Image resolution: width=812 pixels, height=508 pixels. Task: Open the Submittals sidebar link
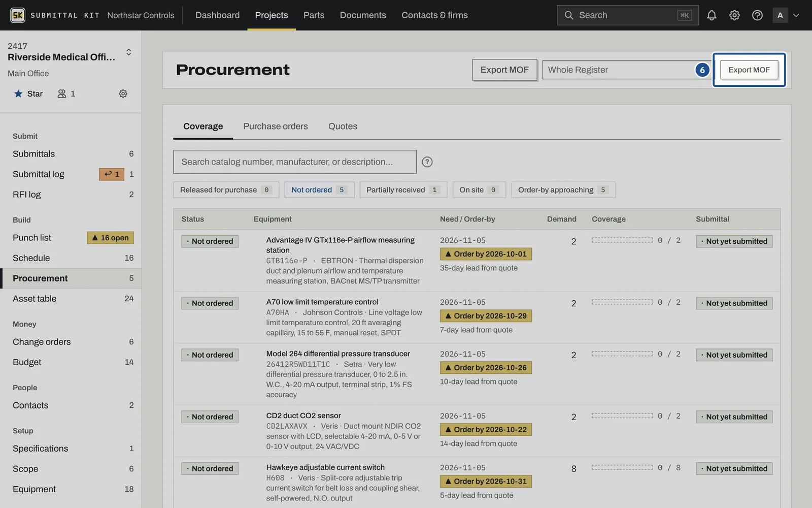(x=71, y=154)
